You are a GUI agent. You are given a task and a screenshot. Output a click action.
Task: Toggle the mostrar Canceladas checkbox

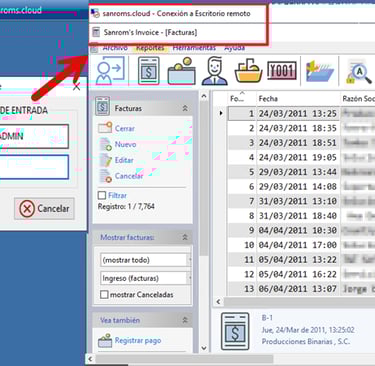pyautogui.click(x=104, y=295)
